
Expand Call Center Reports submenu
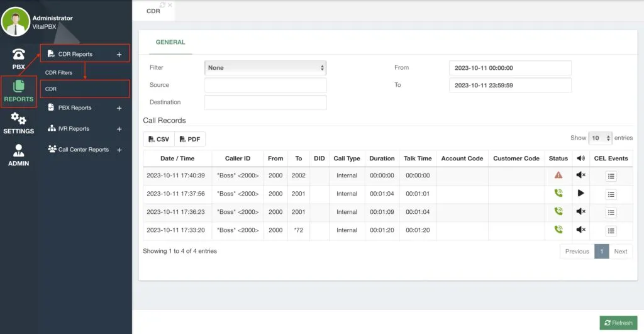[x=119, y=150]
